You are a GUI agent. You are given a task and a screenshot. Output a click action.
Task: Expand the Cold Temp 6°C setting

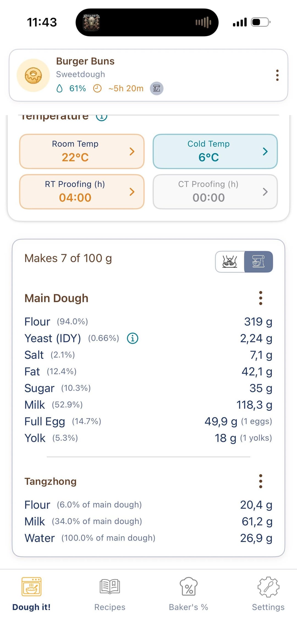click(x=215, y=151)
